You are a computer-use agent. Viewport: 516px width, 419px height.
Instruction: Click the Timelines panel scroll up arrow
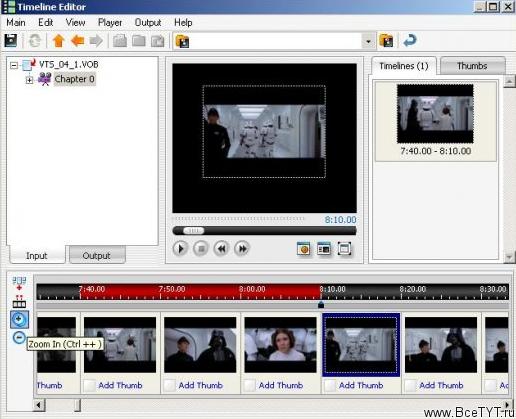click(509, 81)
